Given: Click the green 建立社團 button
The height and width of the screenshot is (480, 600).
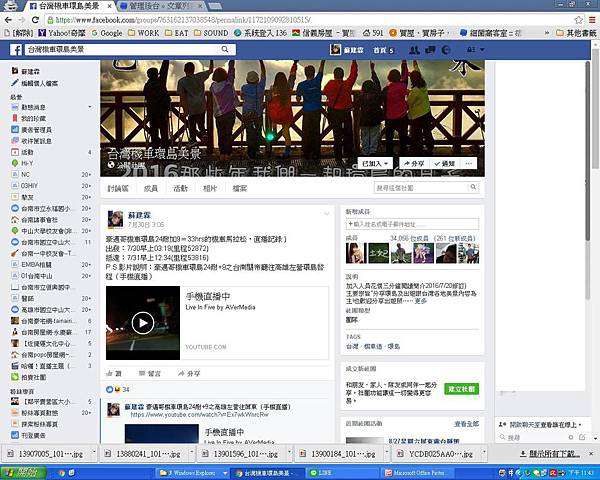Looking at the screenshot, I should [461, 389].
